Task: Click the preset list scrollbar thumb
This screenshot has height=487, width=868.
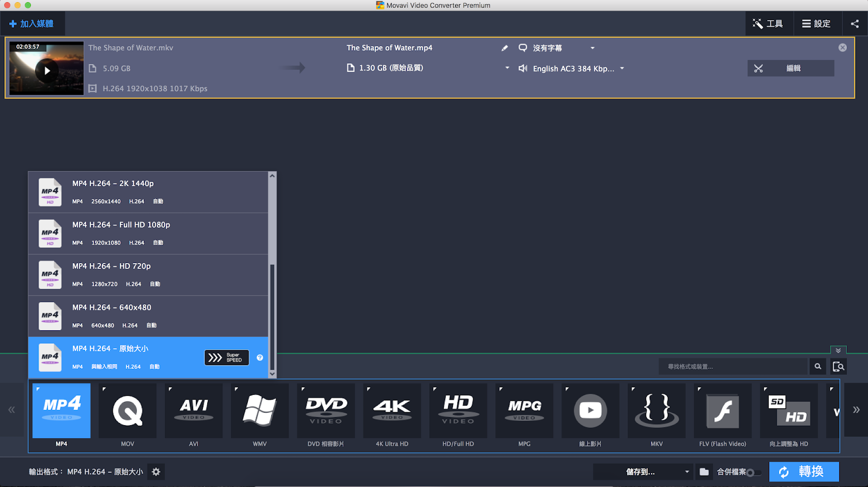Action: pos(272,317)
